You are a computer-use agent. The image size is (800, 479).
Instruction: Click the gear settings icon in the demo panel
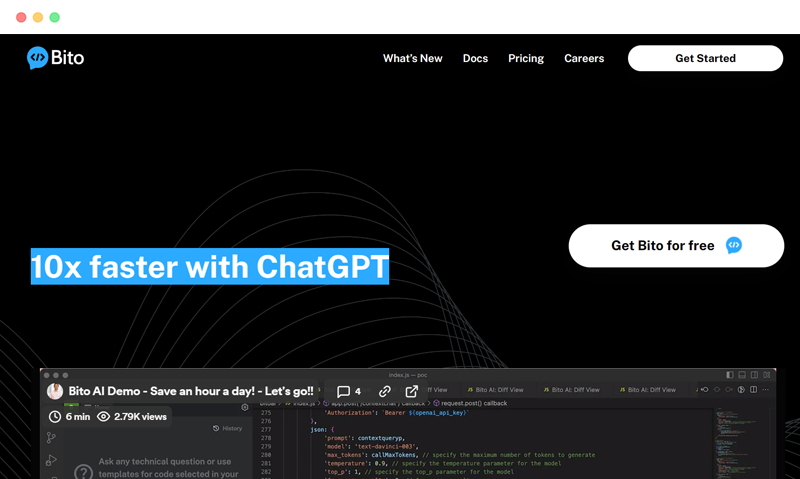pos(245,407)
